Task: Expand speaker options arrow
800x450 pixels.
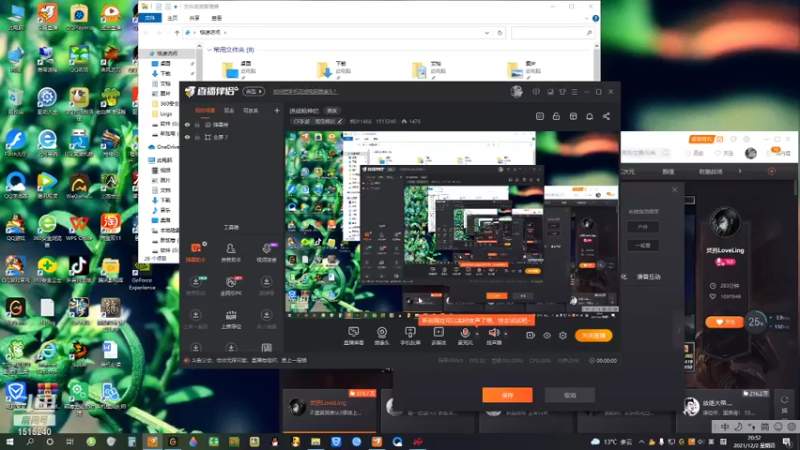Action: click(506, 334)
